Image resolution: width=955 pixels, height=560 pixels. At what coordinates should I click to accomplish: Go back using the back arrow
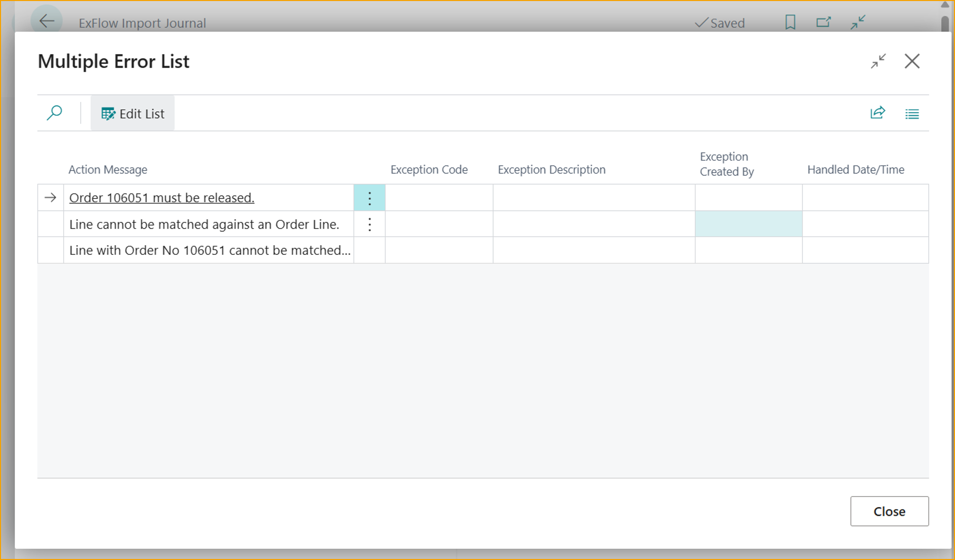pyautogui.click(x=47, y=22)
